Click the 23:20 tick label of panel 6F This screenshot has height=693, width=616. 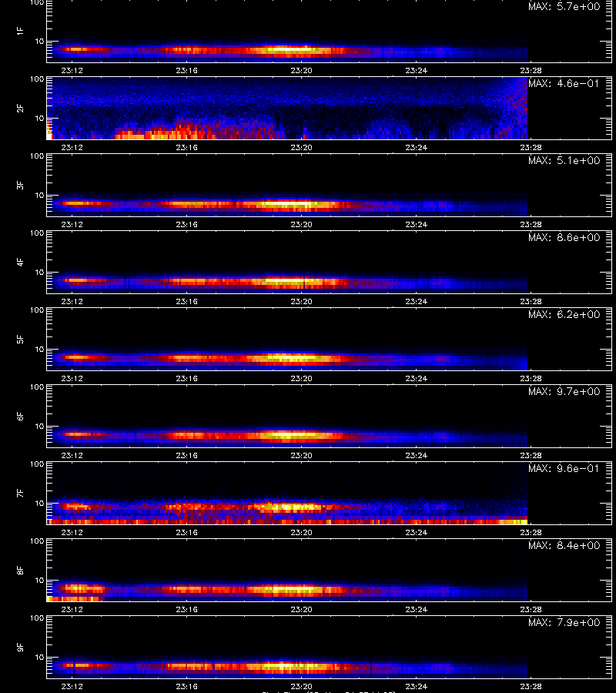coord(301,455)
